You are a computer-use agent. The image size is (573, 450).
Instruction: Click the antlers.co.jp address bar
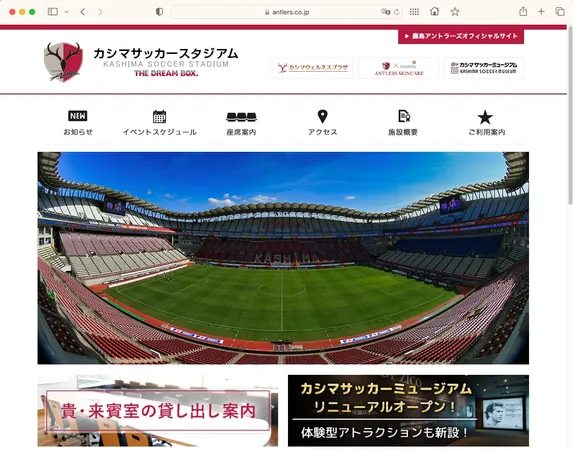pyautogui.click(x=287, y=12)
